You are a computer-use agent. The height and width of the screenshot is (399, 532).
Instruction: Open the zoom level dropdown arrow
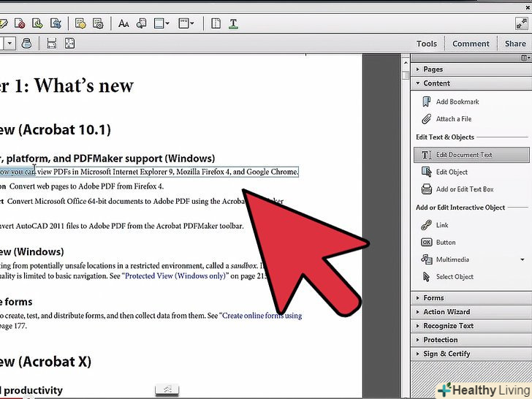[x=9, y=43]
